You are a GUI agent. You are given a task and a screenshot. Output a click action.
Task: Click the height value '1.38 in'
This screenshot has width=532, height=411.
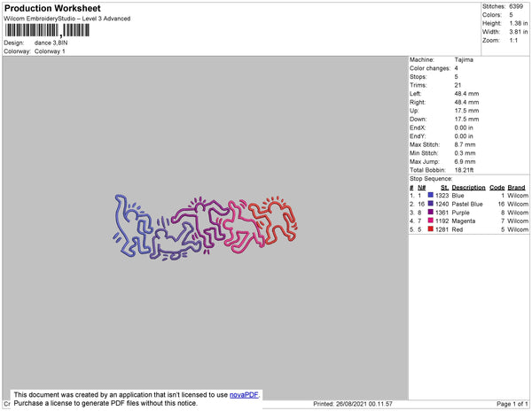[519, 23]
